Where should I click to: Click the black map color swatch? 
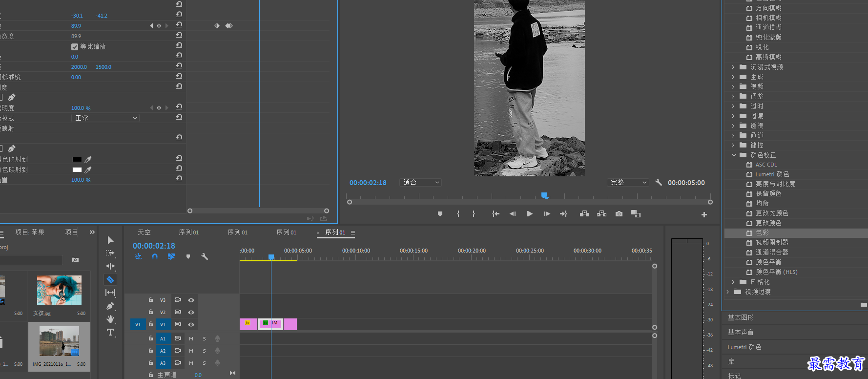[77, 160]
